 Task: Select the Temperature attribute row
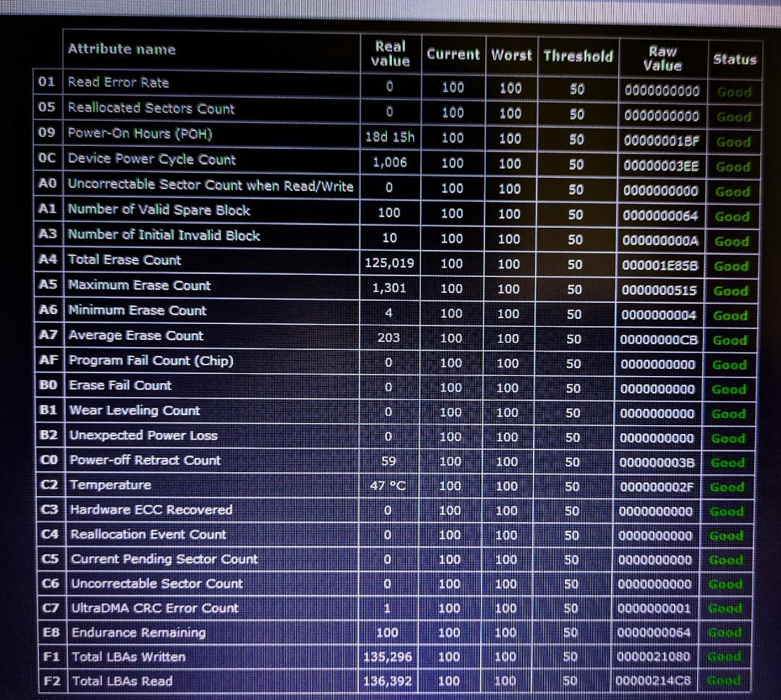coord(110,485)
